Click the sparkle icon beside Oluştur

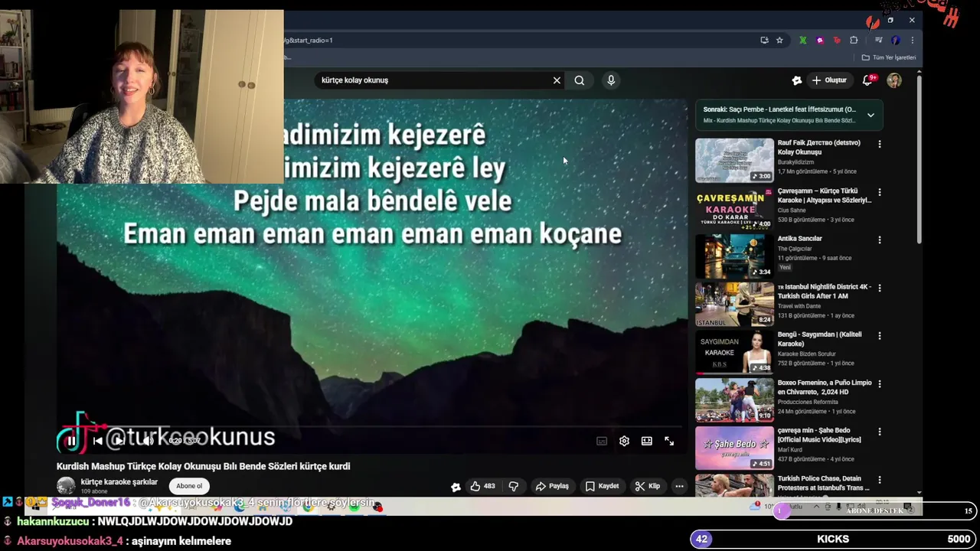pos(796,80)
